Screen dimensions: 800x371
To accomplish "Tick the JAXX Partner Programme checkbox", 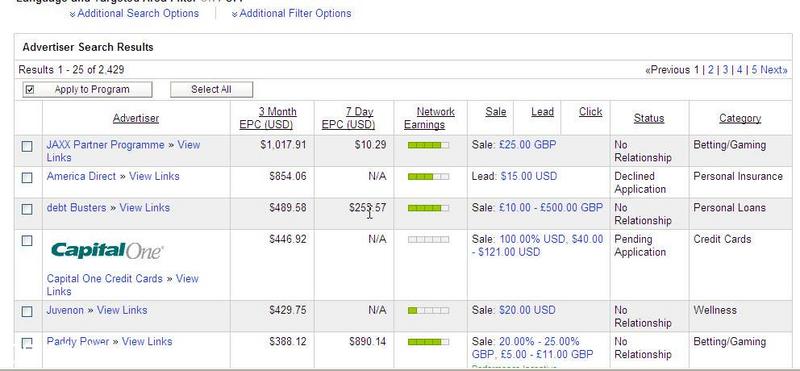I will [x=27, y=146].
